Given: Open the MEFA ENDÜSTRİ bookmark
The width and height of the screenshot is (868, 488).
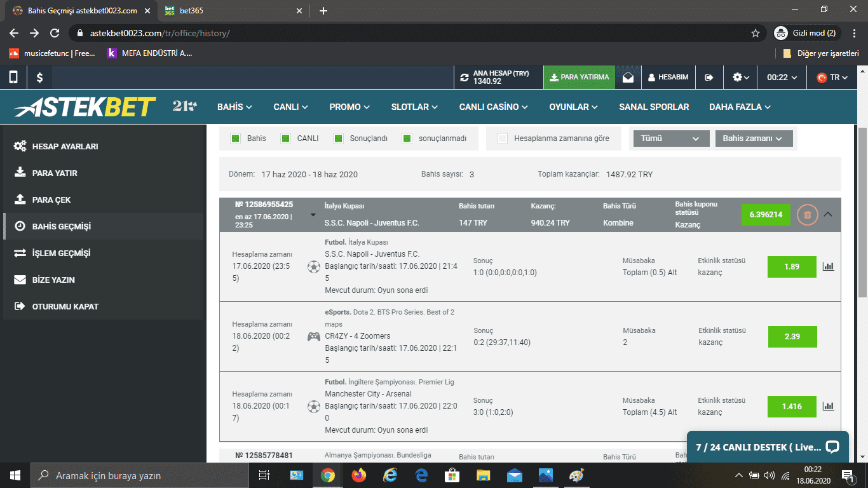Looking at the screenshot, I should coord(150,53).
